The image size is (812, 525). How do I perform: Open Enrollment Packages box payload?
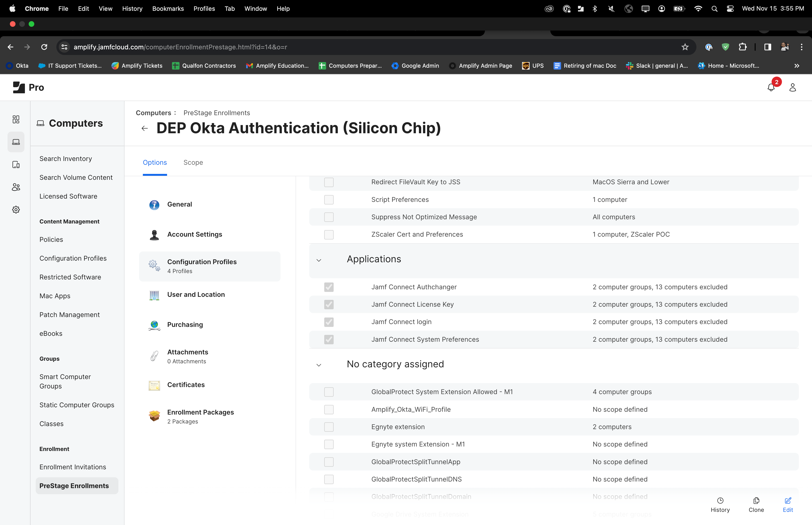pyautogui.click(x=154, y=415)
